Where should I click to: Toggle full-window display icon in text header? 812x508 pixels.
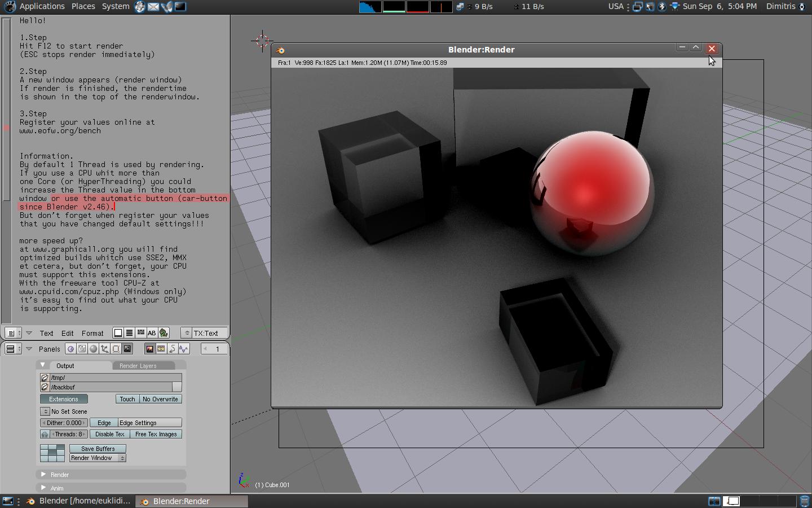(x=118, y=333)
